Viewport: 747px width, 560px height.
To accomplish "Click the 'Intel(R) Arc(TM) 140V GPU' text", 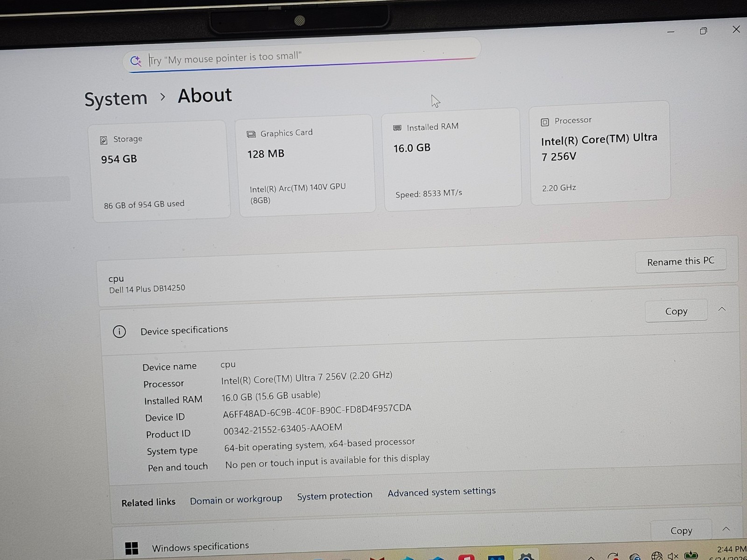I will pos(298,194).
